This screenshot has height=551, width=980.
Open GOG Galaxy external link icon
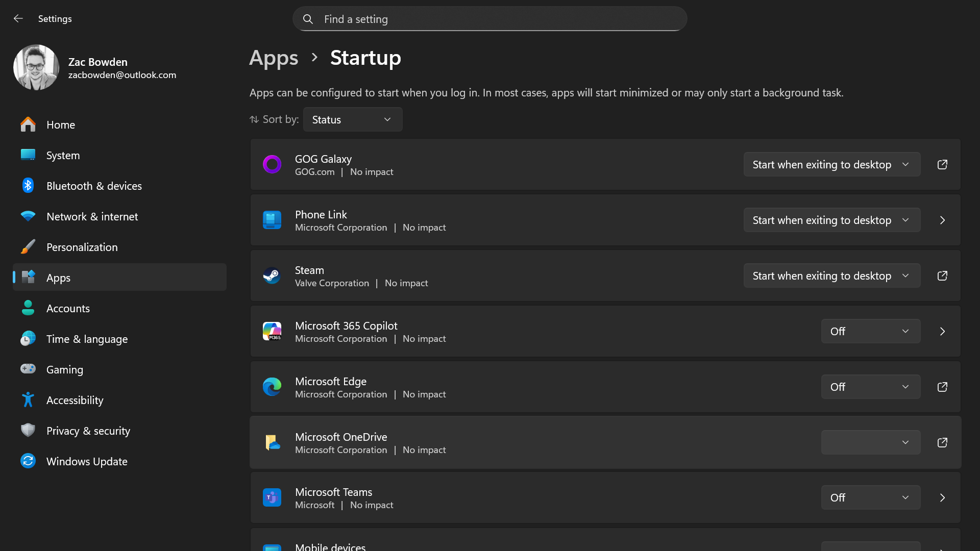point(942,164)
